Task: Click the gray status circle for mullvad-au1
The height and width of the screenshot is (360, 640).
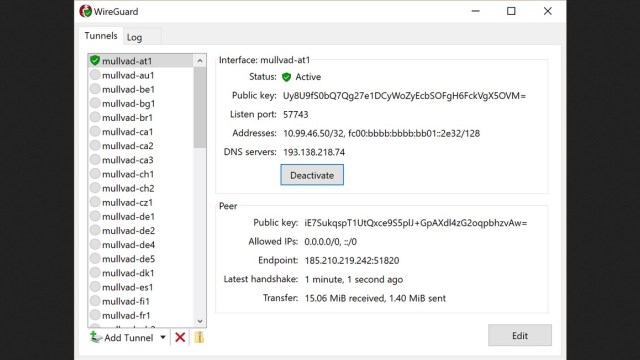Action: [x=95, y=75]
